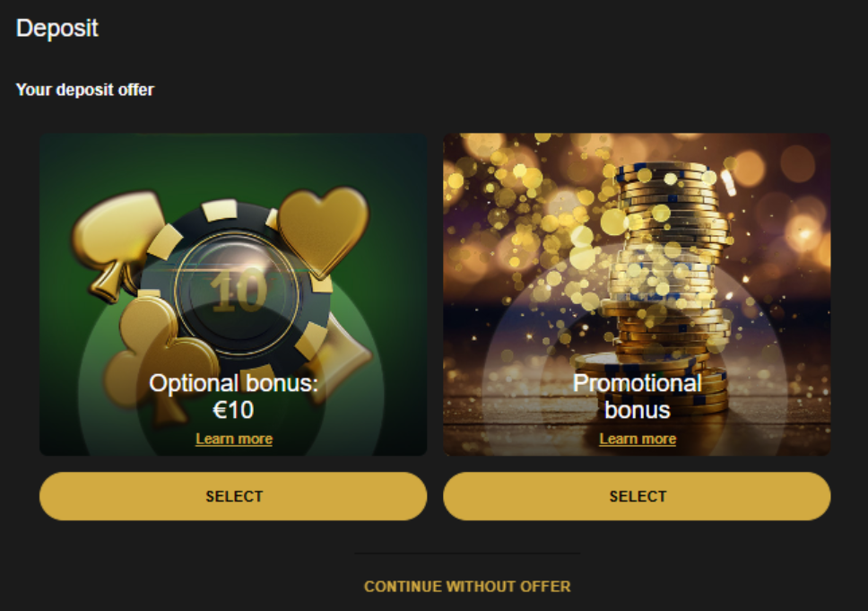Click the green Optional bonus card image

click(x=233, y=294)
